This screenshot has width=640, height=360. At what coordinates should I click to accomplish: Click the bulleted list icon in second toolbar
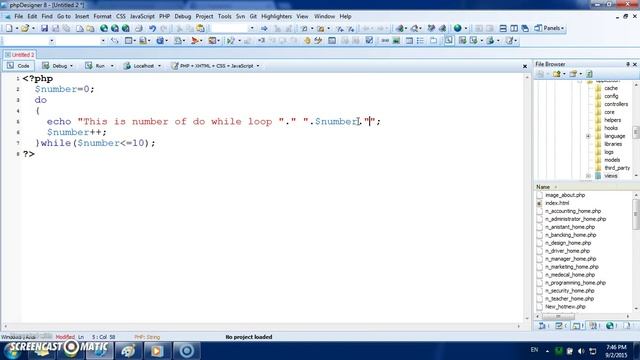tap(420, 40)
